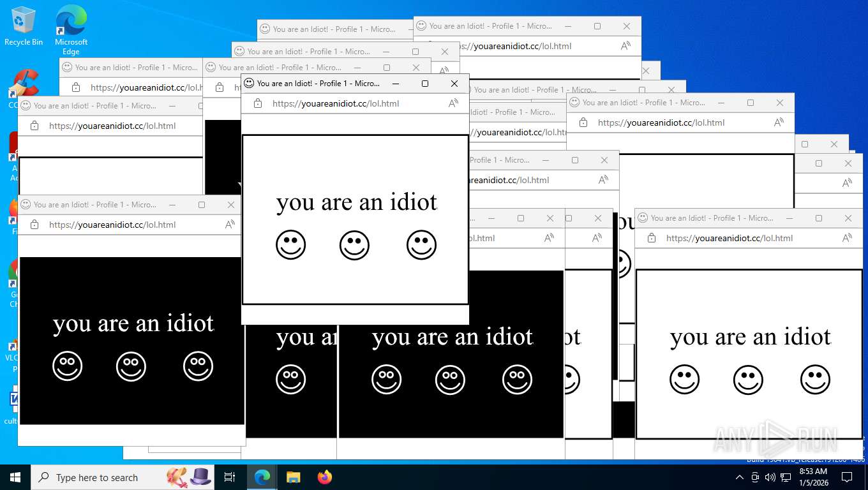View site info lock in frontmost window
Viewport: 868px width, 490px height.
click(258, 103)
